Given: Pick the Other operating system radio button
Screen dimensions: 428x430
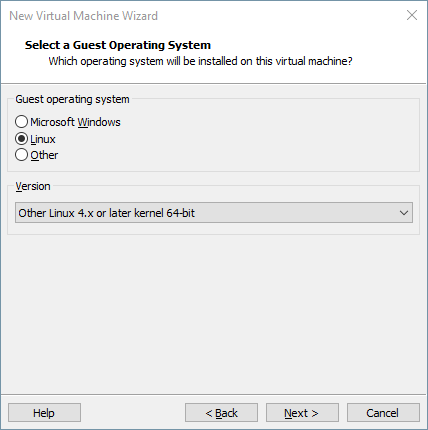Looking at the screenshot, I should 21,155.
